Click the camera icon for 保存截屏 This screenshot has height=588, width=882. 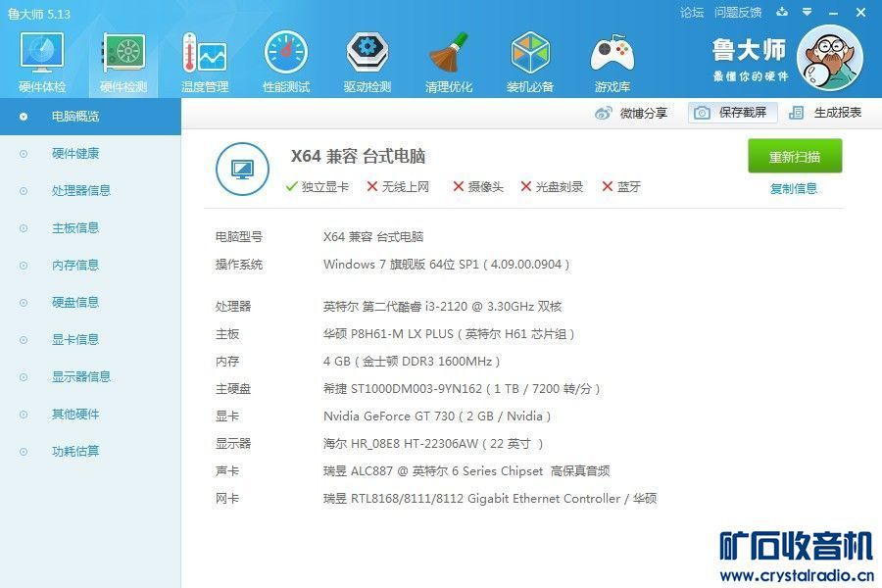[x=702, y=113]
